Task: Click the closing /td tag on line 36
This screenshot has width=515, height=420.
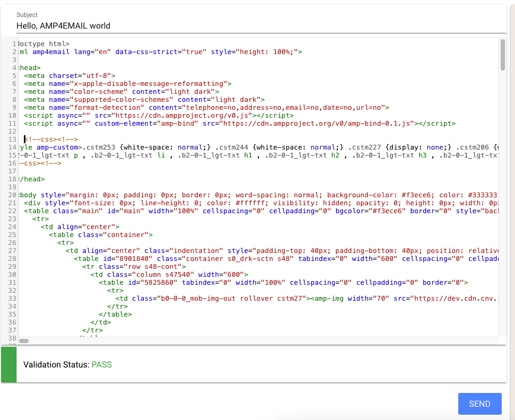Action: pos(101,322)
